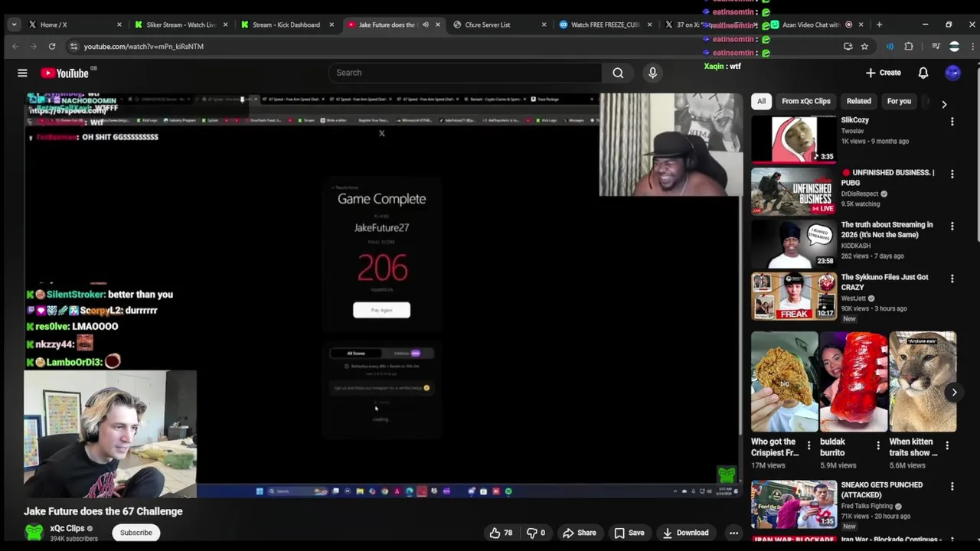This screenshot has height=551, width=980.
Task: Open the xQc Clips channel name link
Action: 67,528
